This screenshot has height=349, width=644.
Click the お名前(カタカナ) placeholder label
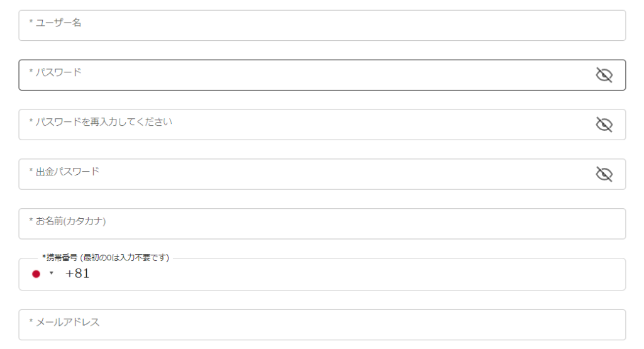(67, 221)
